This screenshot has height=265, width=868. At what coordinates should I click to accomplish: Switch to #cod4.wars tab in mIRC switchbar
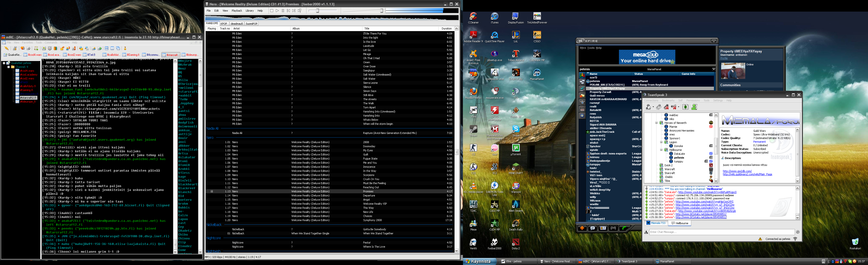click(32, 55)
